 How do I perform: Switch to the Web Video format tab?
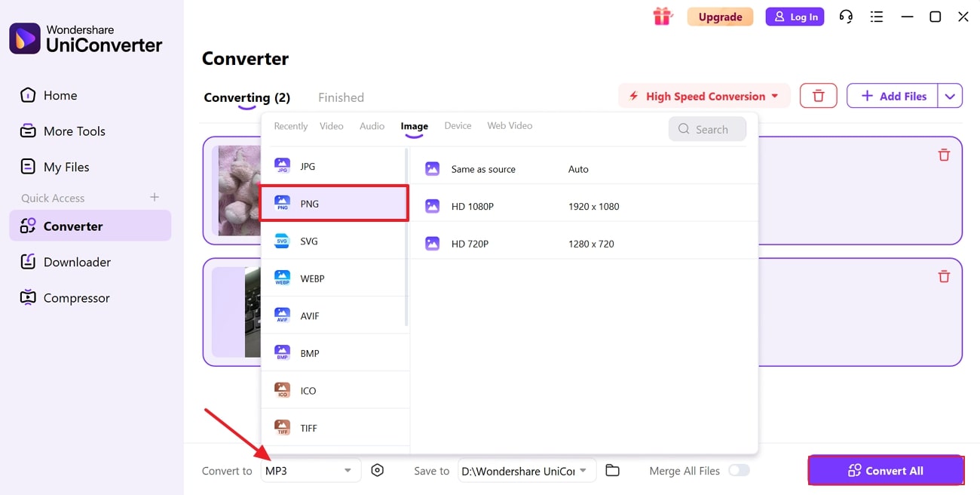[x=510, y=126]
